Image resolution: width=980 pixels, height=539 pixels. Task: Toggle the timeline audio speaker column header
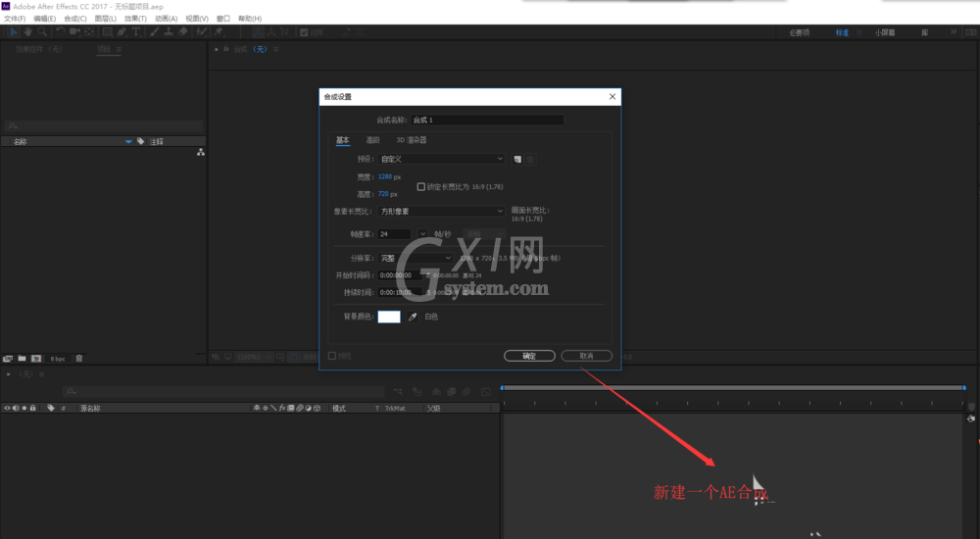click(x=16, y=408)
